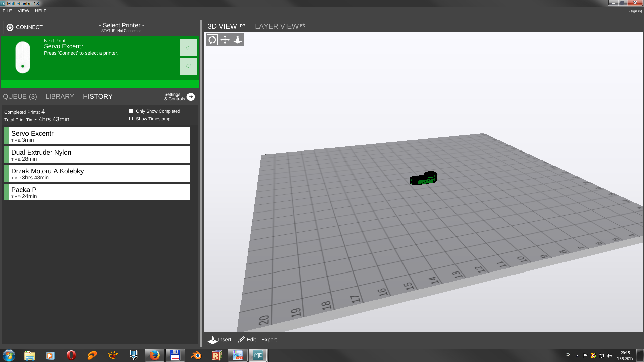Image resolution: width=644 pixels, height=362 pixels.
Task: Toggle the Only Show Completed checkbox
Action: (x=131, y=111)
